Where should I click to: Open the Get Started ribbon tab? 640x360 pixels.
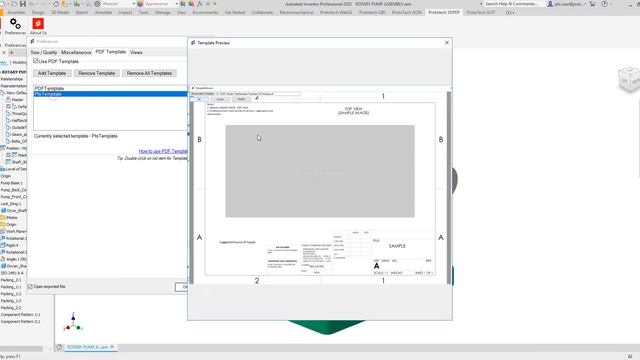tap(235, 13)
